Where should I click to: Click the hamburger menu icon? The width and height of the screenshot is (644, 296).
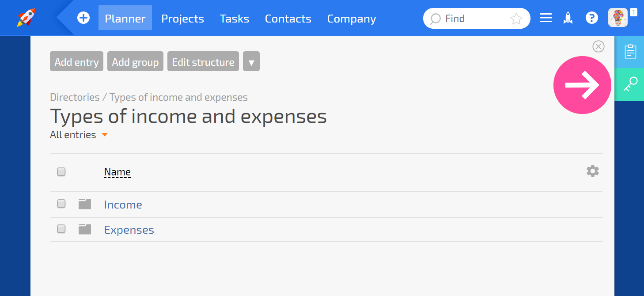pyautogui.click(x=546, y=18)
